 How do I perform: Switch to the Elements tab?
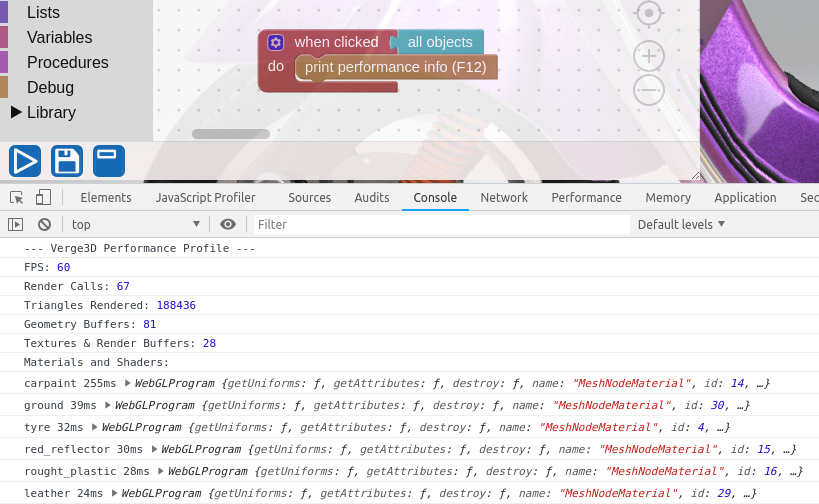pyautogui.click(x=106, y=197)
